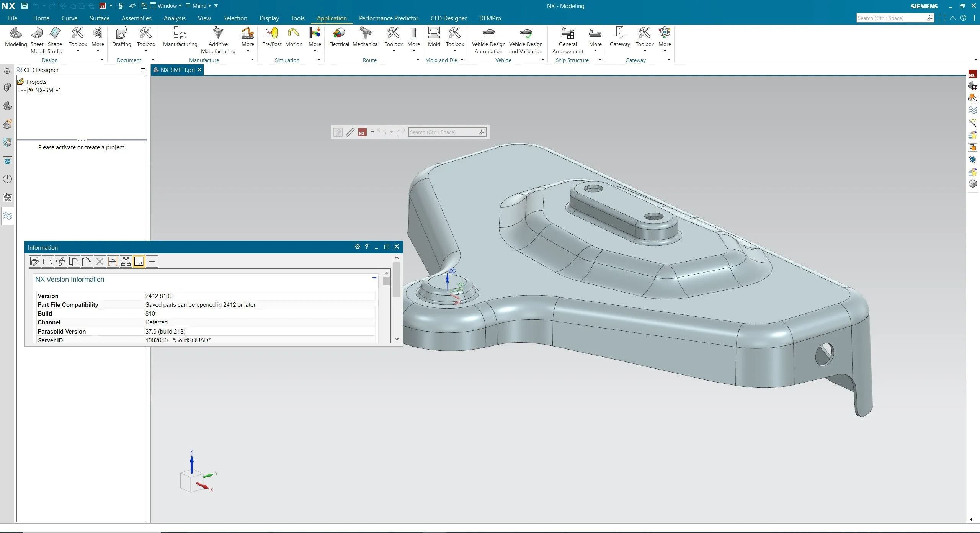Open the Performance Predictor tab
The image size is (980, 533).
389,18
